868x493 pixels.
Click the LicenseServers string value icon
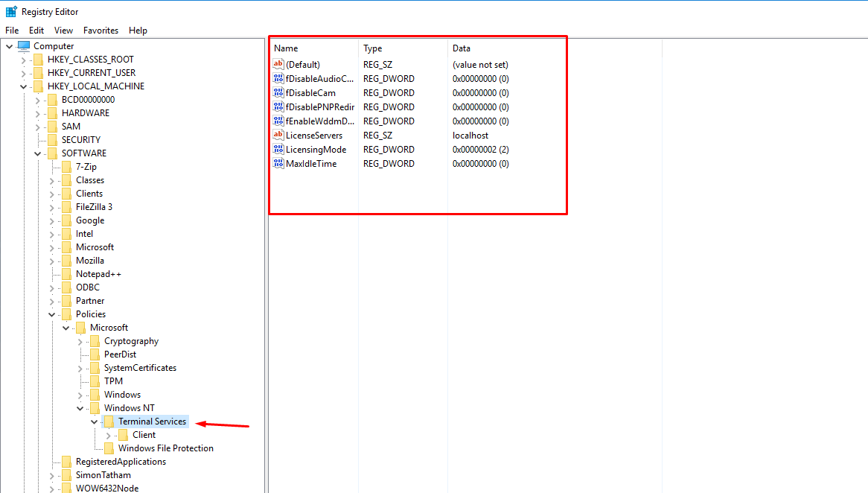pos(278,136)
